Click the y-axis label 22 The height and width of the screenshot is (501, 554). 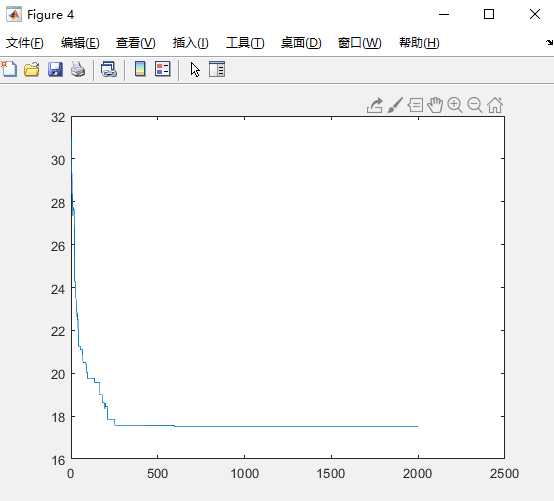(x=58, y=332)
